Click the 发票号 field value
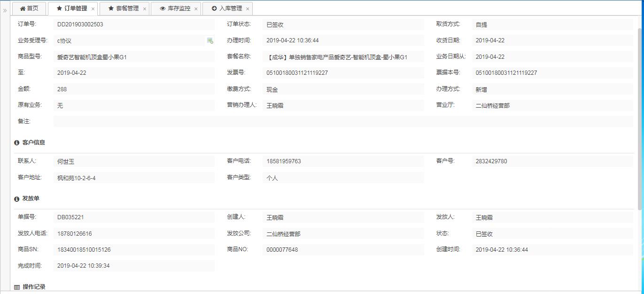Image resolution: width=644 pixels, height=294 pixels. coord(297,73)
